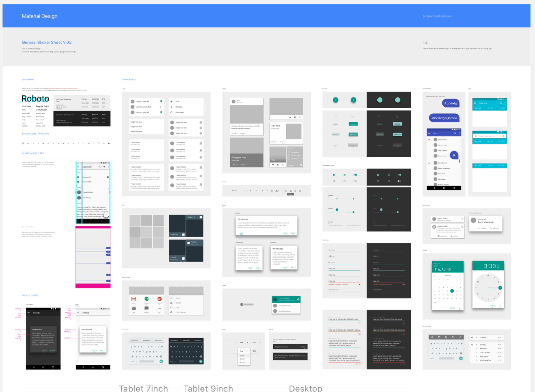This screenshot has height=392, width=535.
Task: Open the text color dropdown arrow in the toolbar
Action: [x=279, y=191]
